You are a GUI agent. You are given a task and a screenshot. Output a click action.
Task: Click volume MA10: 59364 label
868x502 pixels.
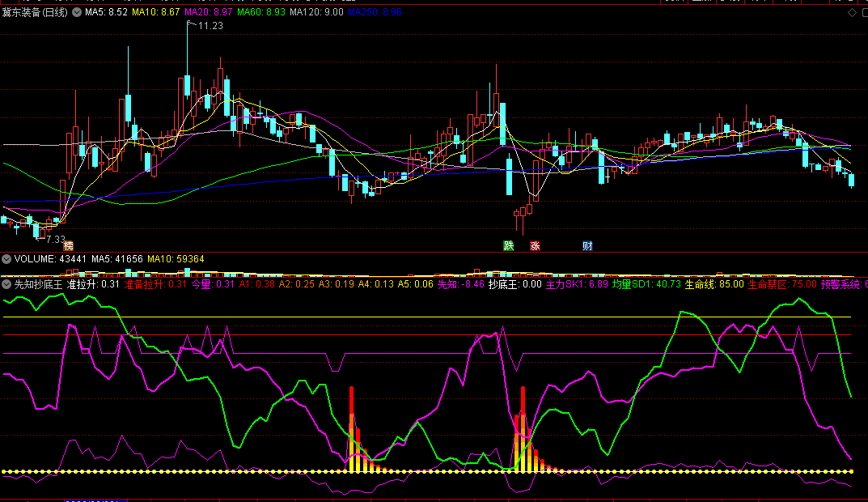tap(176, 259)
